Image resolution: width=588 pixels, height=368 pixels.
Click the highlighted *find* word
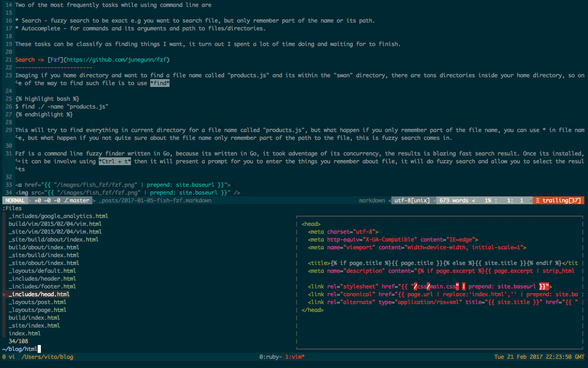pyautogui.click(x=160, y=83)
